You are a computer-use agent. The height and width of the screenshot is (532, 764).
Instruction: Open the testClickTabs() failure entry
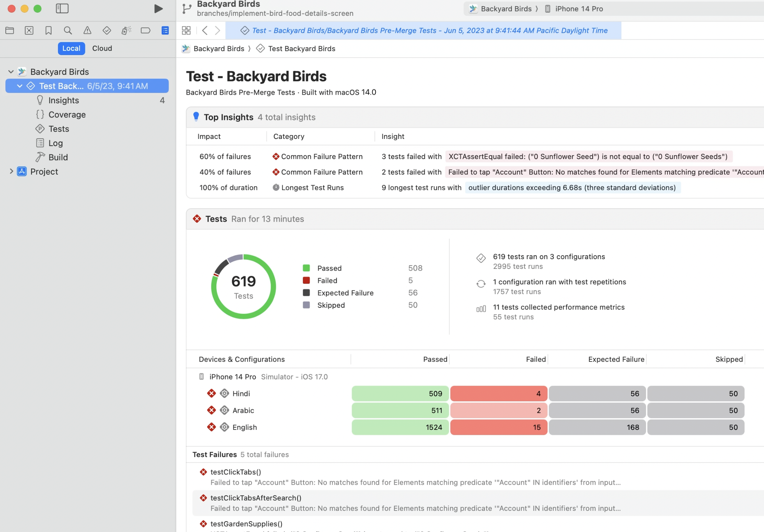tap(235, 472)
